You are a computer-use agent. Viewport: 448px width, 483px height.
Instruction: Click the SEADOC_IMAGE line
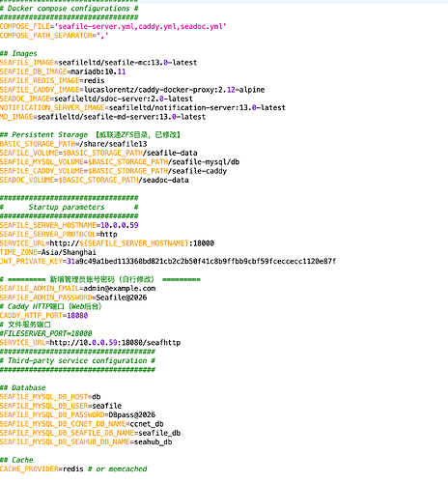click(97, 99)
